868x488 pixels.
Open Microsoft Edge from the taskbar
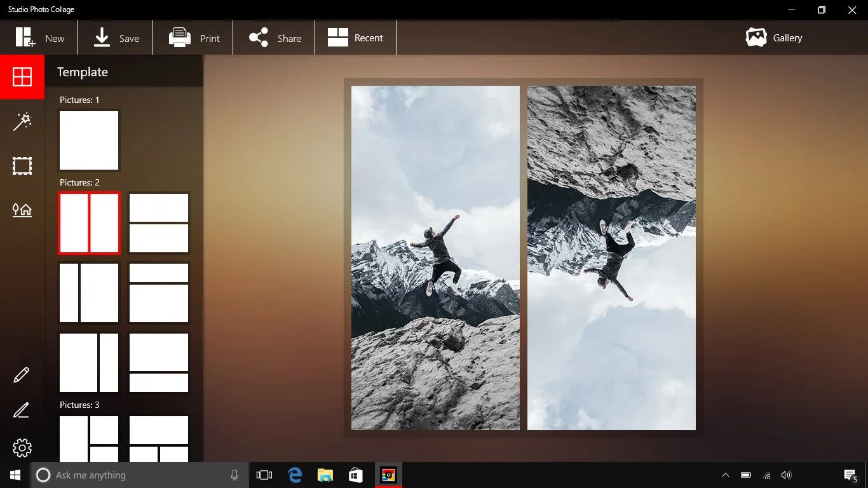(295, 475)
